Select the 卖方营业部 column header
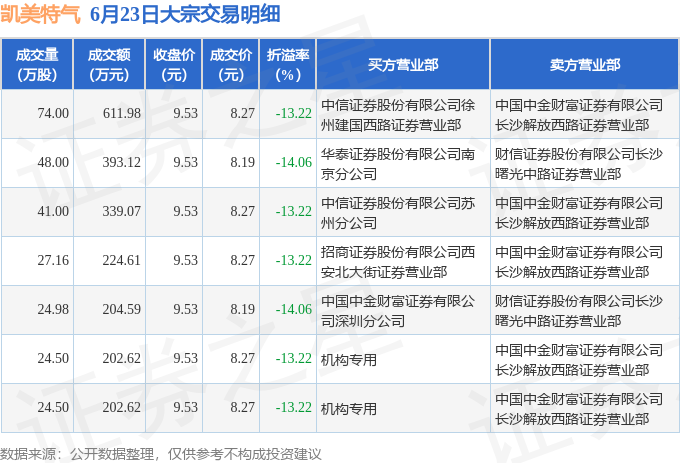 click(x=585, y=65)
